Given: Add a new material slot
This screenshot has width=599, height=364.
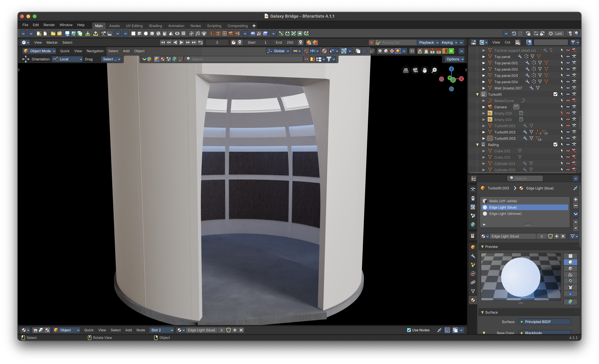Looking at the screenshot, I should click(x=575, y=200).
